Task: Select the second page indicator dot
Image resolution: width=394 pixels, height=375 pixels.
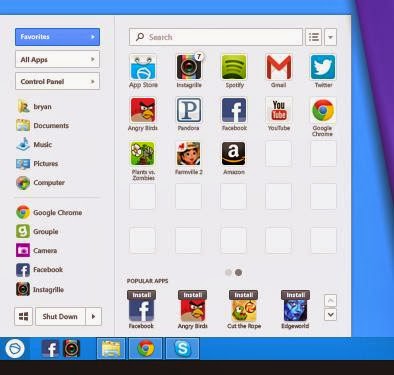Action: pos(238,272)
